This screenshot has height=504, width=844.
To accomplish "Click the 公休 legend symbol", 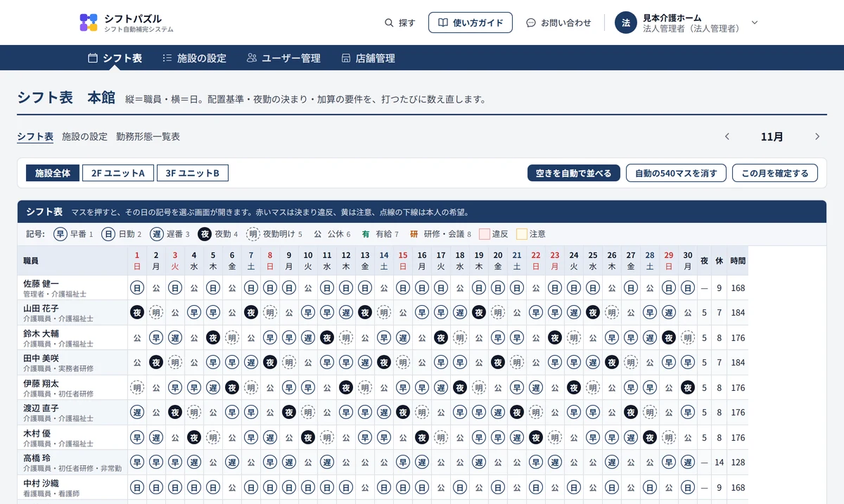I will (x=318, y=234).
